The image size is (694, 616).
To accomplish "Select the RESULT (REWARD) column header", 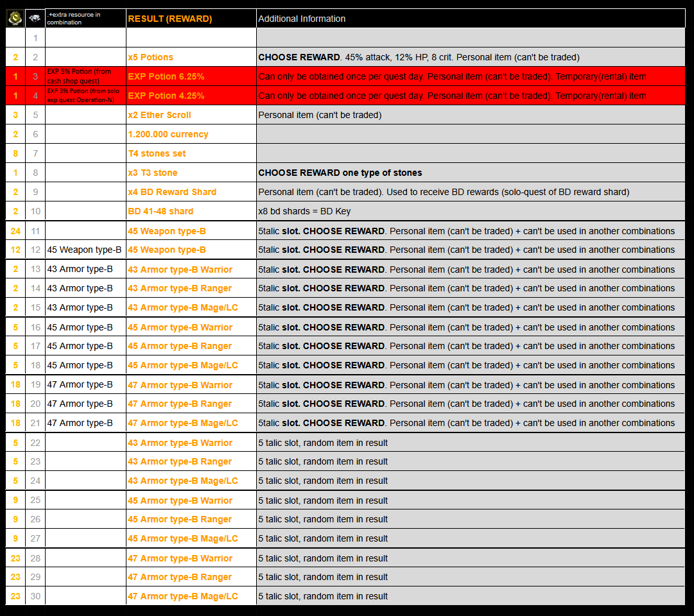I will point(170,19).
